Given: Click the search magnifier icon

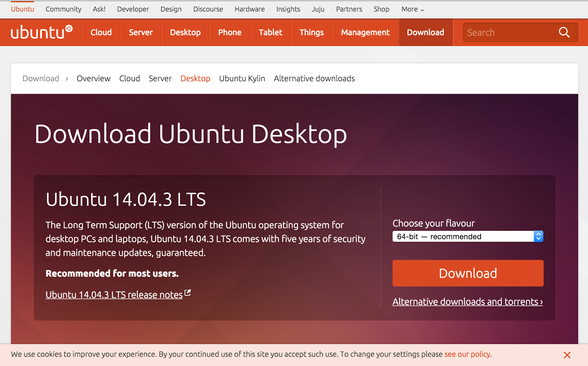Looking at the screenshot, I should coord(564,32).
